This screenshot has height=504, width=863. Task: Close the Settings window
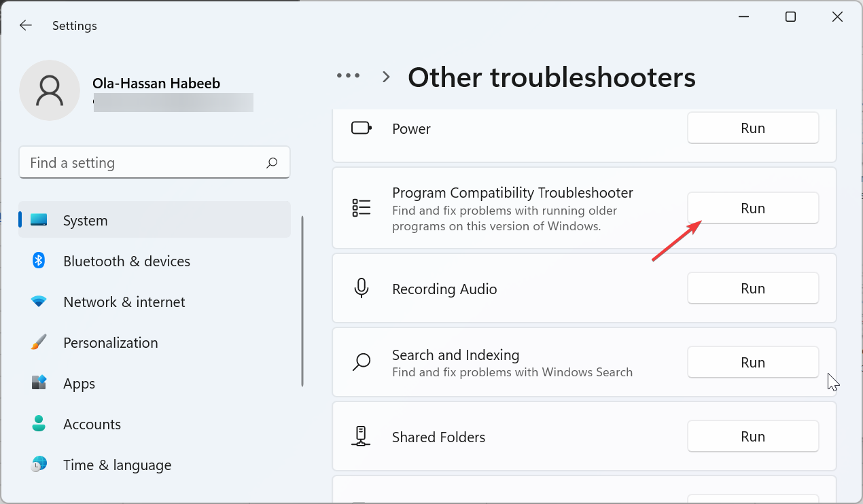coord(837,17)
